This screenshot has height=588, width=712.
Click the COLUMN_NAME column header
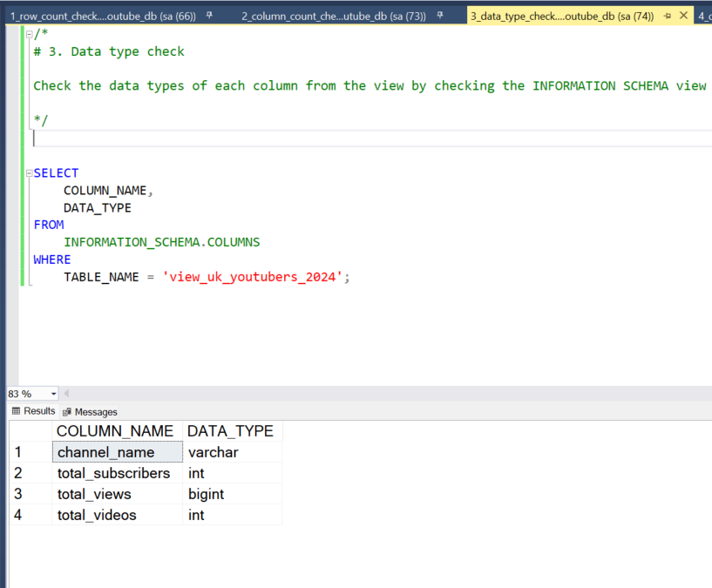(x=115, y=430)
